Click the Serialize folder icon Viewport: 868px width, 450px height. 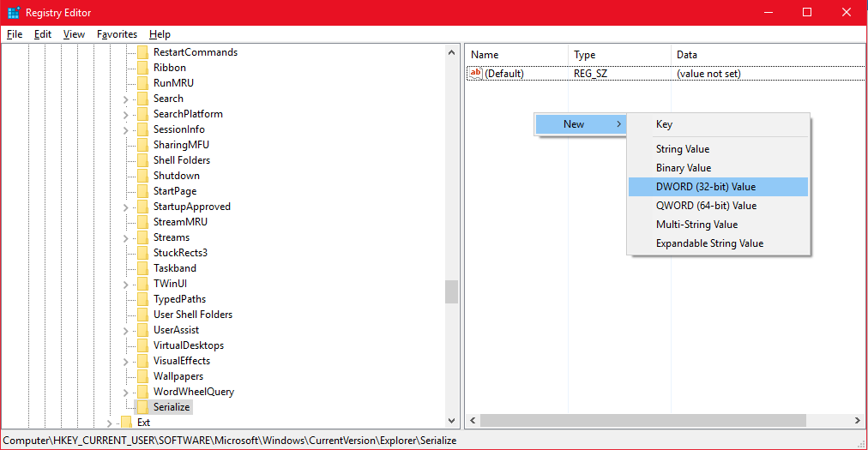pos(143,407)
